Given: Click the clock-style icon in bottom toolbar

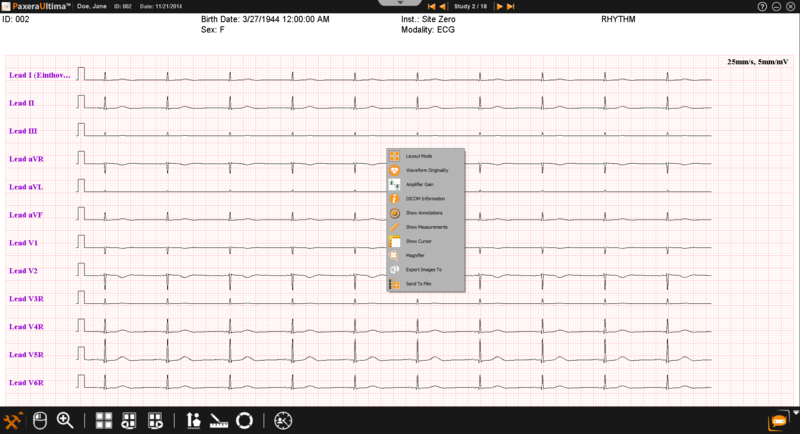Looking at the screenshot, I should tap(284, 420).
